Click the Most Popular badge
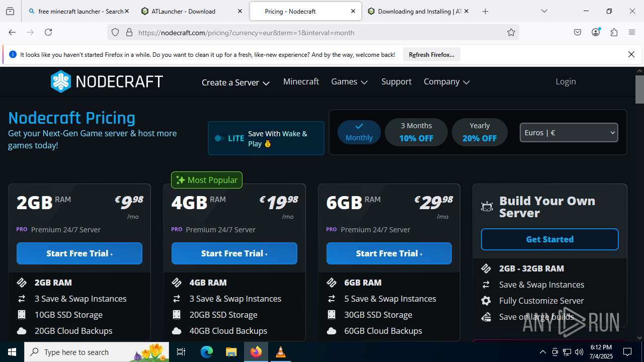The height and width of the screenshot is (362, 644). point(207,180)
